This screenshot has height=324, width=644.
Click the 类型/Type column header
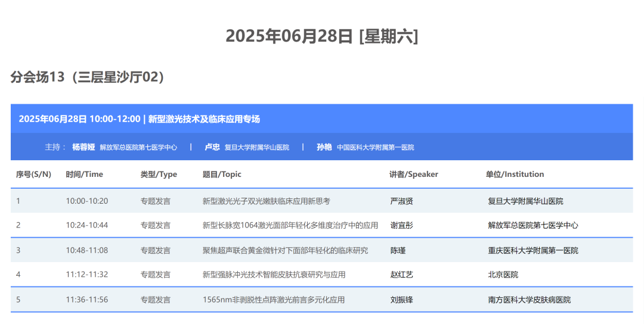tap(159, 175)
